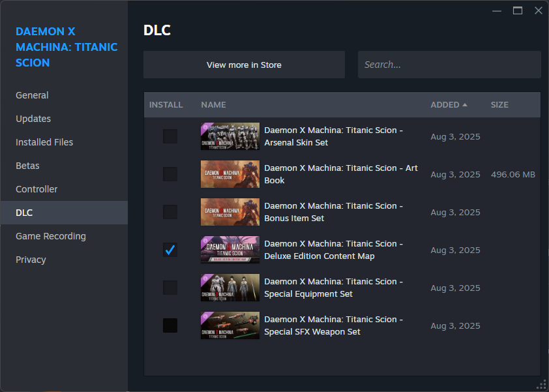
Task: Select the 'Titanic Scion - Art Book' name text
Action: click(x=340, y=174)
